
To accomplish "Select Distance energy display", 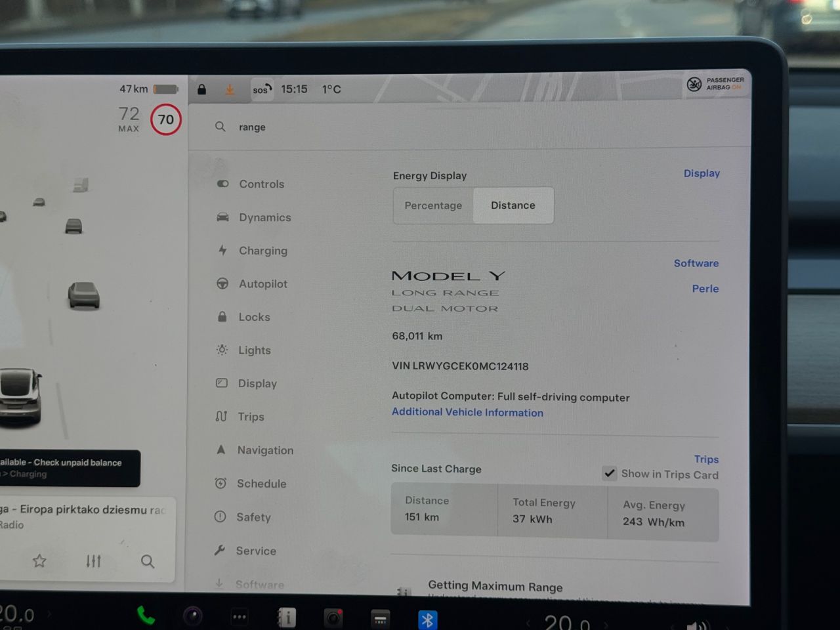I will coord(513,205).
